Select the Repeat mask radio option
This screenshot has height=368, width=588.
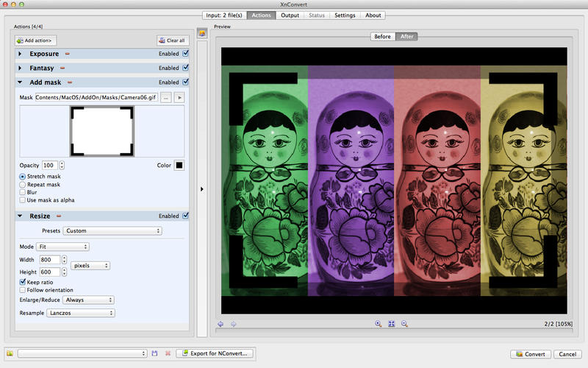(x=22, y=185)
